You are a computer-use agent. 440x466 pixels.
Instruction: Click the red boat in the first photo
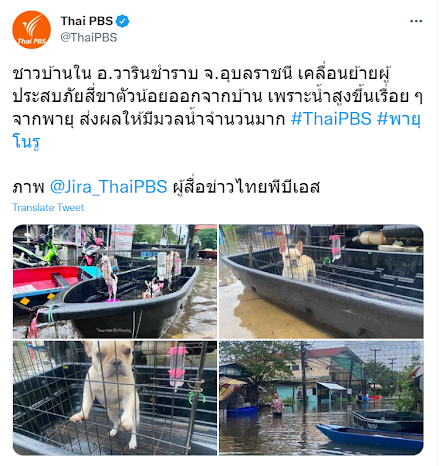tap(47, 282)
